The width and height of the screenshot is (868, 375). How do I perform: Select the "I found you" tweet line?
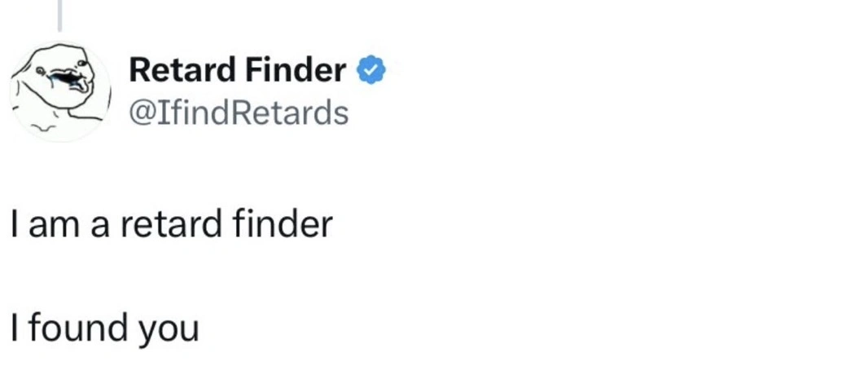coord(104,328)
